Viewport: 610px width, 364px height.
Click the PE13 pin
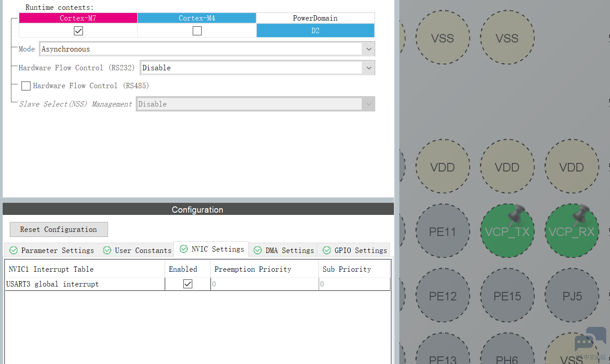[x=443, y=349]
